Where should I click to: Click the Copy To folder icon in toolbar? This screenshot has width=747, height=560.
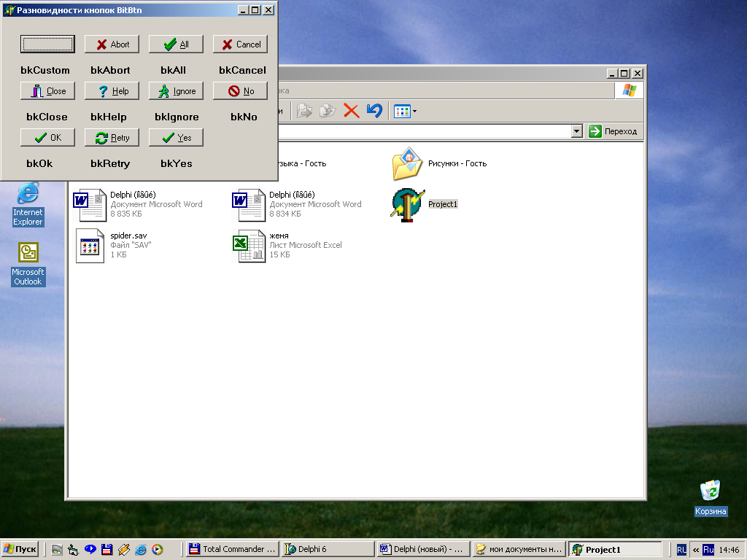point(328,111)
